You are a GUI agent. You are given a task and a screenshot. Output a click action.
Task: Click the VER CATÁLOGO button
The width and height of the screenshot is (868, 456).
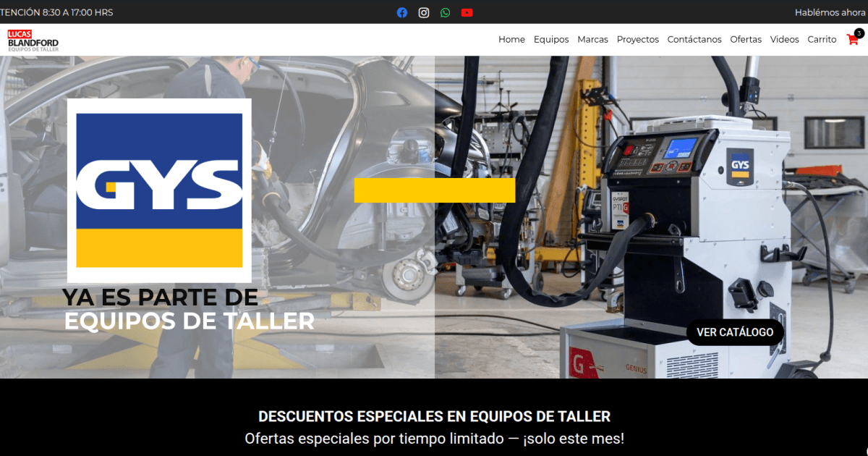click(735, 332)
